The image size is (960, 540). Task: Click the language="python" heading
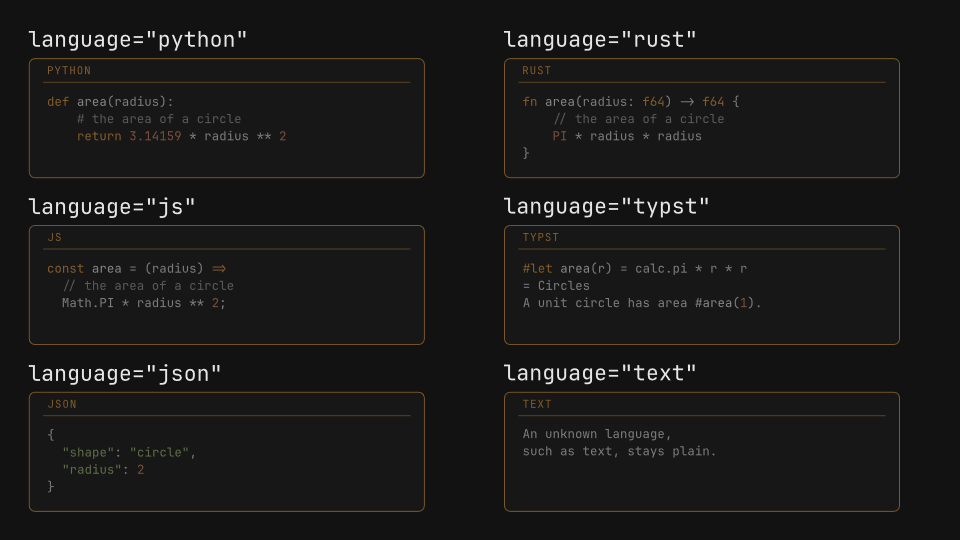pos(138,40)
